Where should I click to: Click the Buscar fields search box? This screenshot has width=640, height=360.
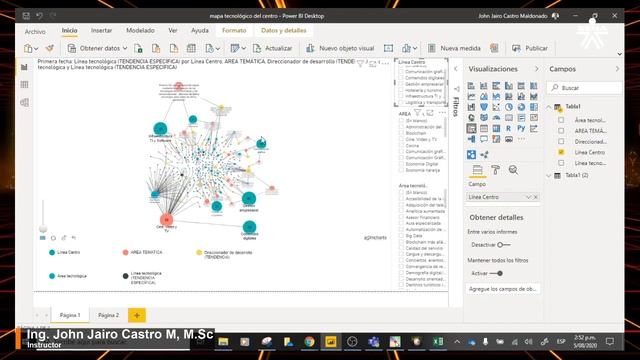click(585, 88)
